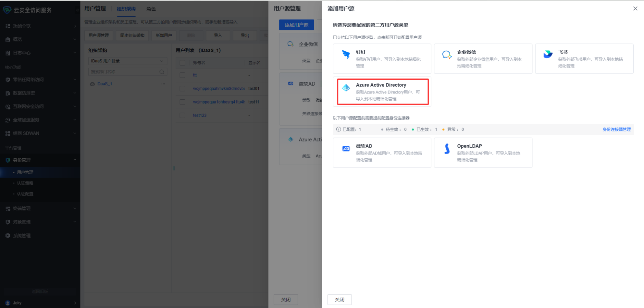Click the 导入 button
This screenshot has height=308, width=644.
[x=218, y=36]
